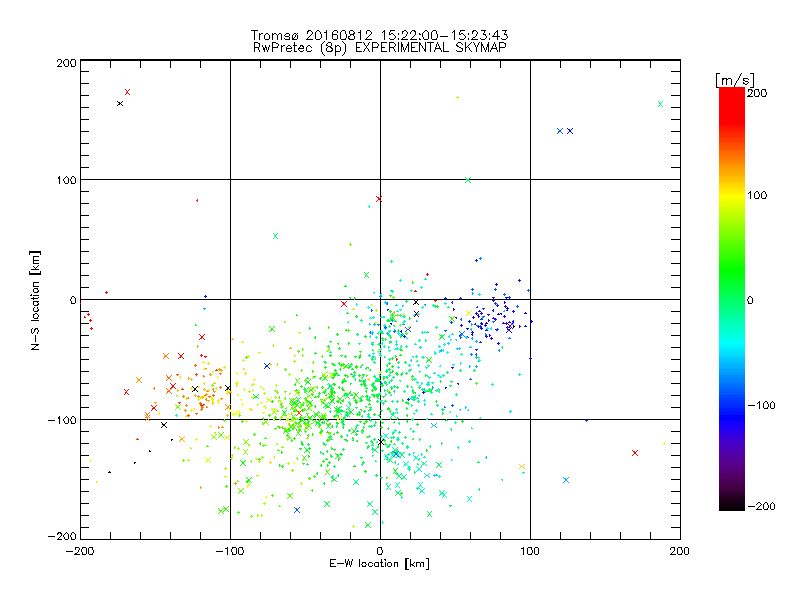Click the green X marker on the 100 km N-S line
Image resolution: width=800 pixels, height=600 pixels.
(468, 180)
